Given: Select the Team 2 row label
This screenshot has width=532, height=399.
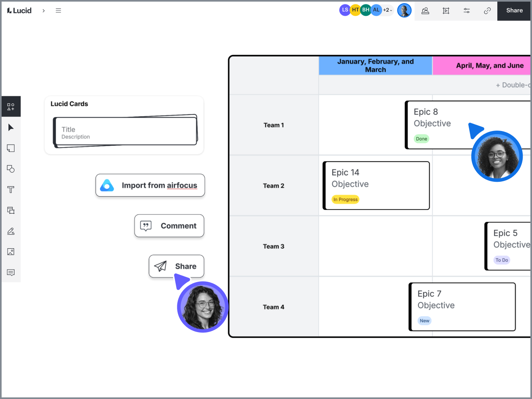Looking at the screenshot, I should click(x=274, y=186).
